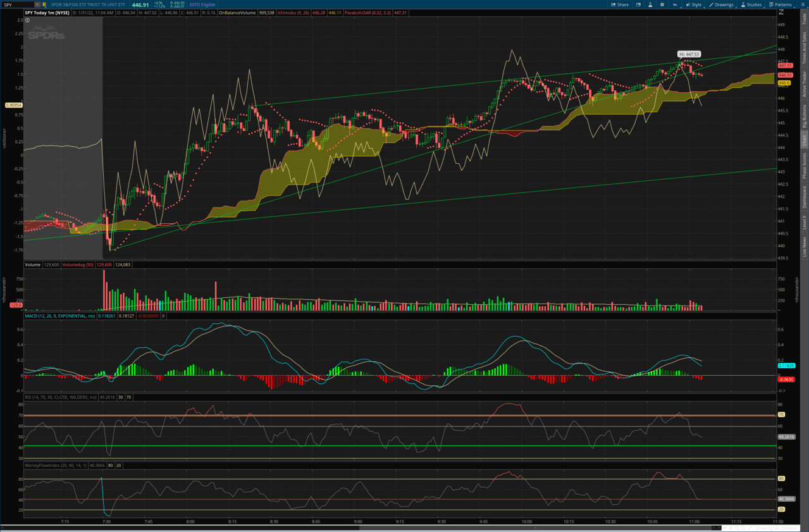The width and height of the screenshot is (809, 532).
Task: Click the info icon under chart title
Action: pyautogui.click(x=28, y=20)
